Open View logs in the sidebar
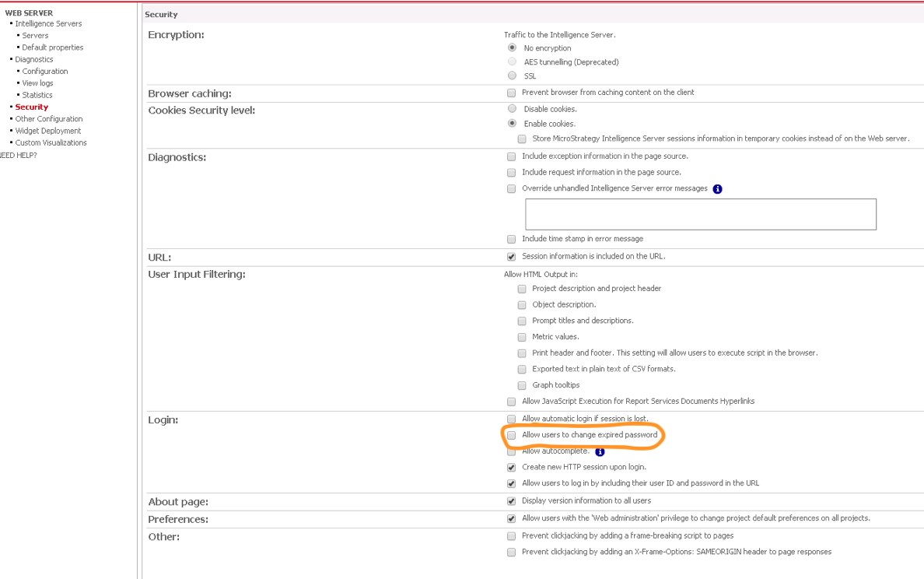The width and height of the screenshot is (924, 579). pyautogui.click(x=37, y=82)
